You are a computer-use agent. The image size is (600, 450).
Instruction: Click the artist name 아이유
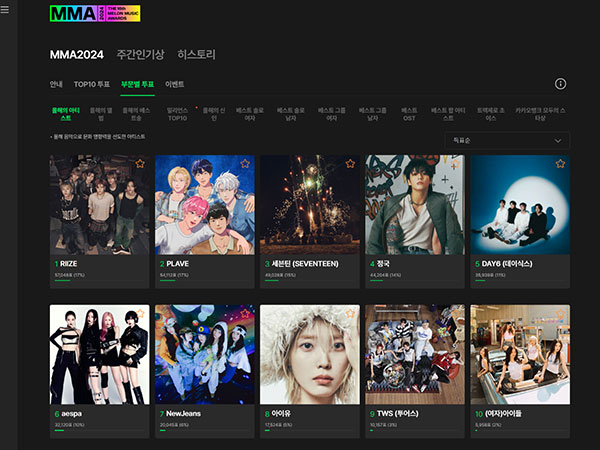coord(281,414)
